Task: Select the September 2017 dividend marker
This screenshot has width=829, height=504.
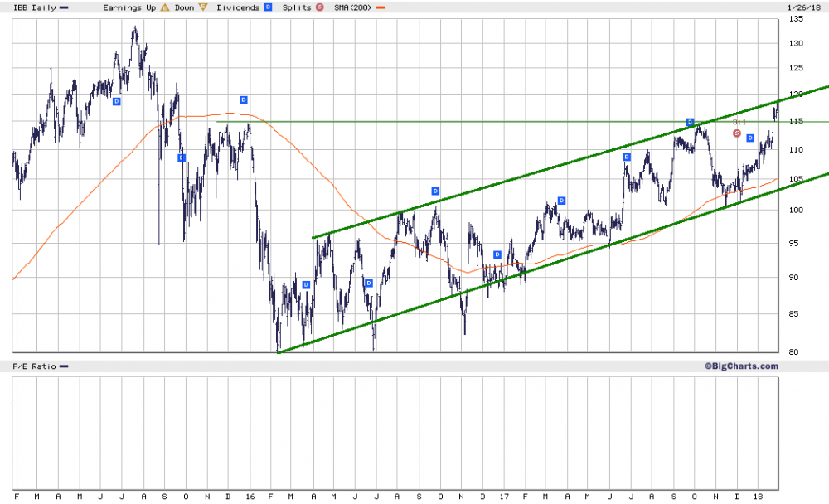Action: 690,122
